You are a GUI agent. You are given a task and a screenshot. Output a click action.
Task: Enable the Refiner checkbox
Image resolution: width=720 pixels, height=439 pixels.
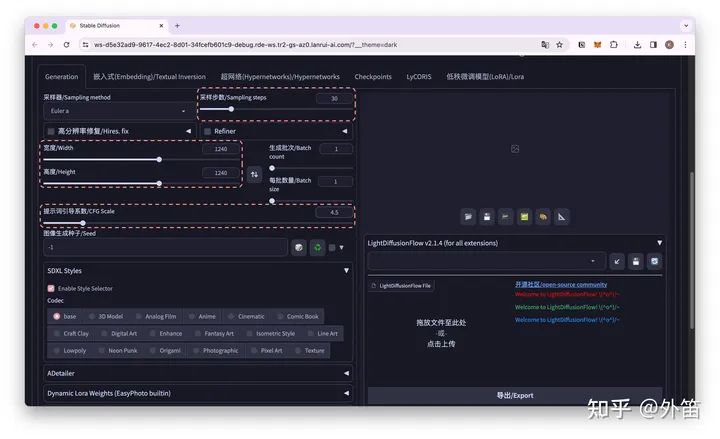coord(208,131)
